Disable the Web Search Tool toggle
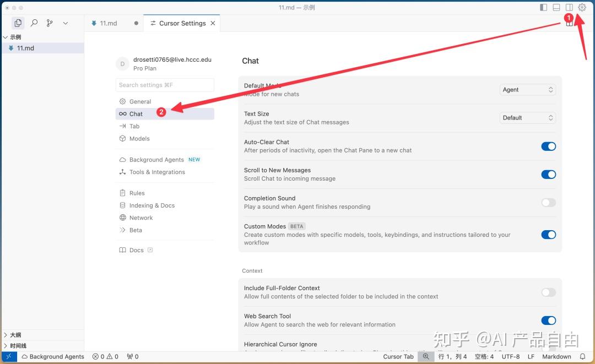The height and width of the screenshot is (364, 595). click(548, 320)
